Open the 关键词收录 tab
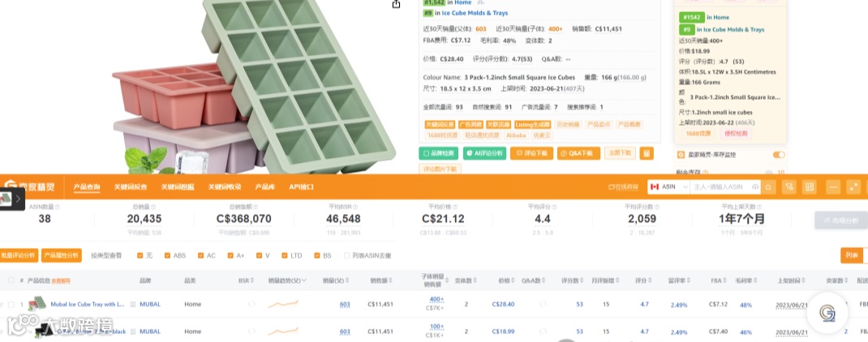868x342 pixels. pyautogui.click(x=225, y=187)
